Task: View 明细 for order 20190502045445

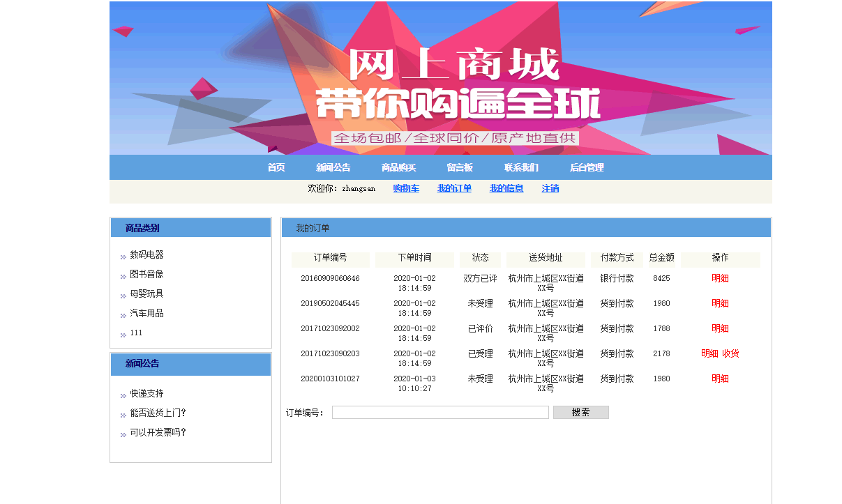Action: coord(720,303)
